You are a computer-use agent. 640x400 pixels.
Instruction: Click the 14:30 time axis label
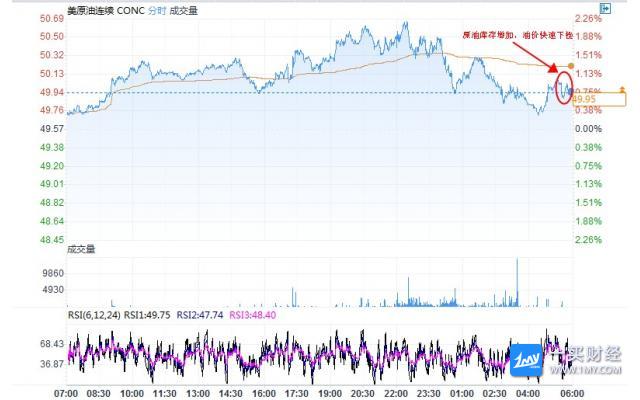(231, 394)
